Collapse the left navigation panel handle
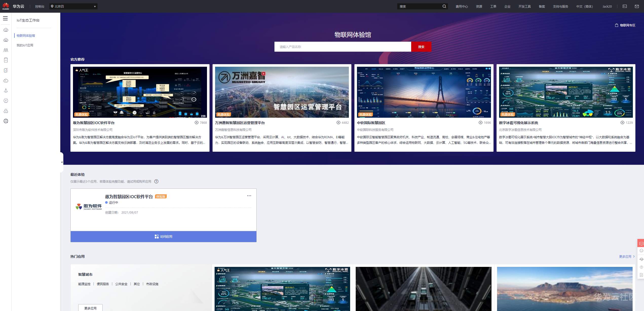This screenshot has height=311, width=644. (x=62, y=162)
